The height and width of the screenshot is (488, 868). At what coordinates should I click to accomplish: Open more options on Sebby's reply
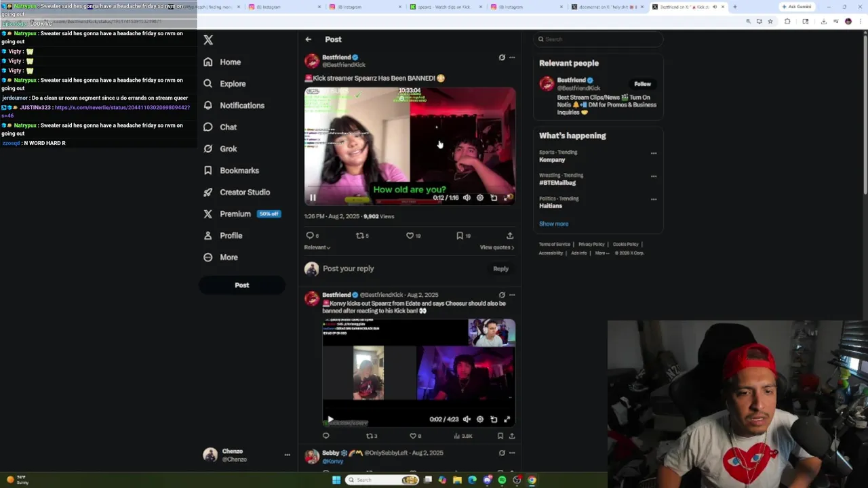pyautogui.click(x=512, y=453)
